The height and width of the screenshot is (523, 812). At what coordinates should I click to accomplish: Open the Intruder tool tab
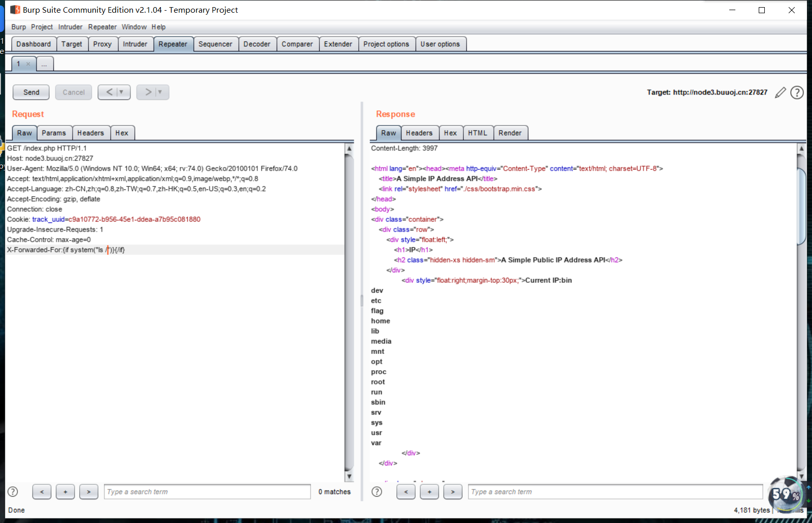point(135,44)
